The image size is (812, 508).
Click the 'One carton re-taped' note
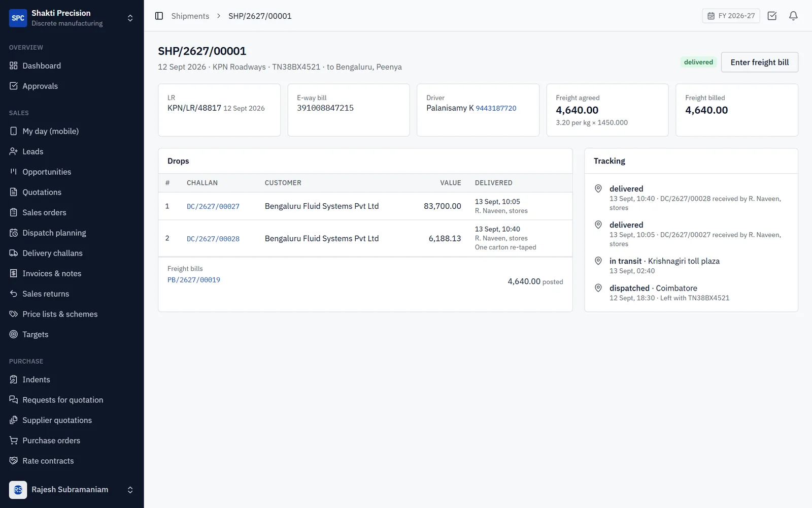point(505,247)
